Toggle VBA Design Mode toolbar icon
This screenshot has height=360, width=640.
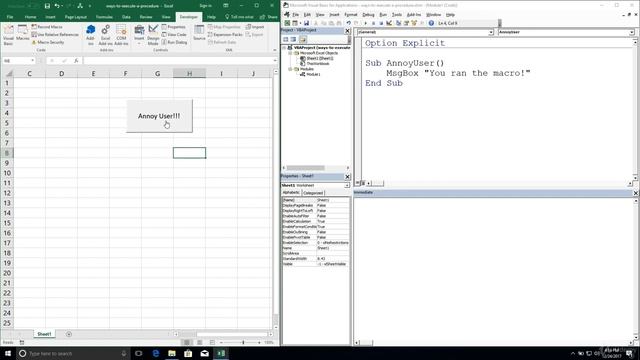[x=389, y=23]
